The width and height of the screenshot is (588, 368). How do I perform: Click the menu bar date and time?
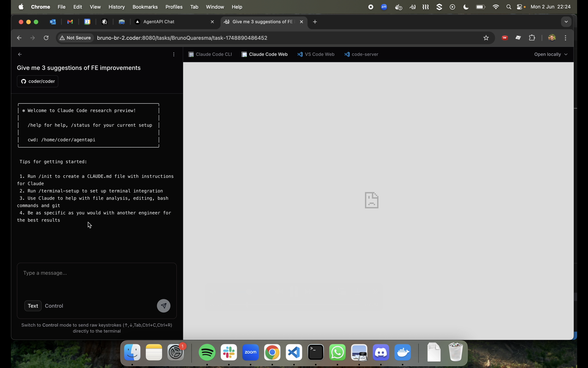[551, 7]
